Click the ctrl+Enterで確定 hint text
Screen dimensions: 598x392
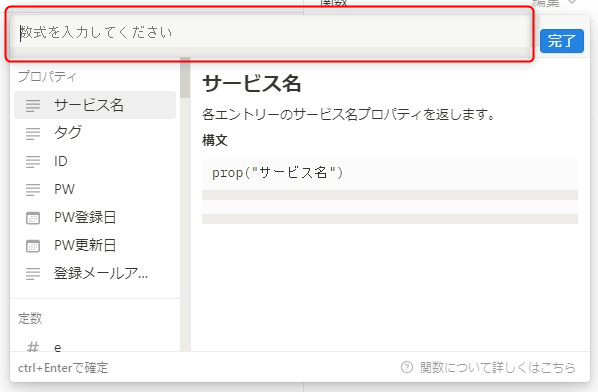(63, 368)
